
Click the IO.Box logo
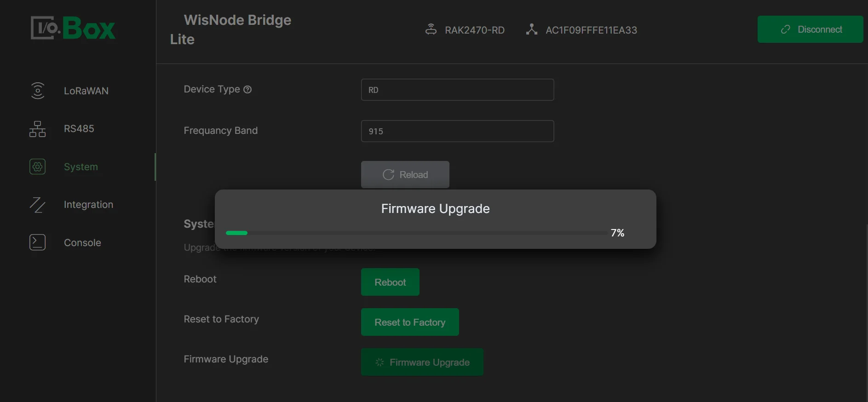[73, 28]
